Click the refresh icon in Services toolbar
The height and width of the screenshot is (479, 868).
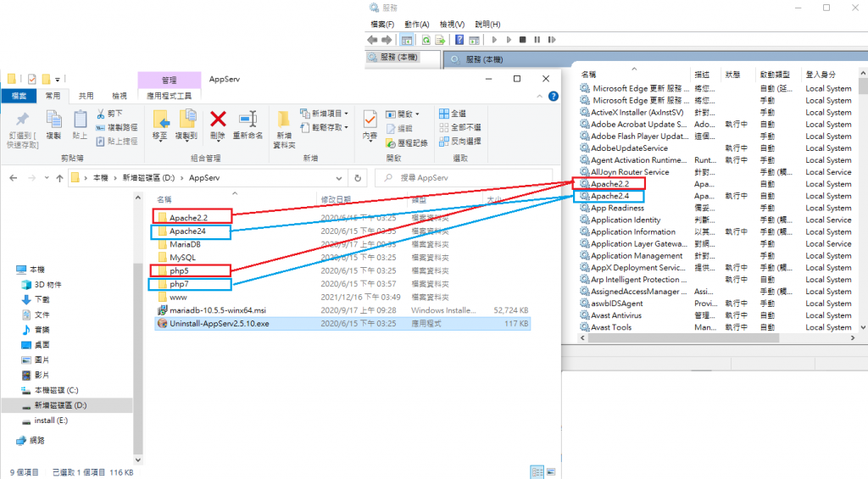tap(426, 40)
